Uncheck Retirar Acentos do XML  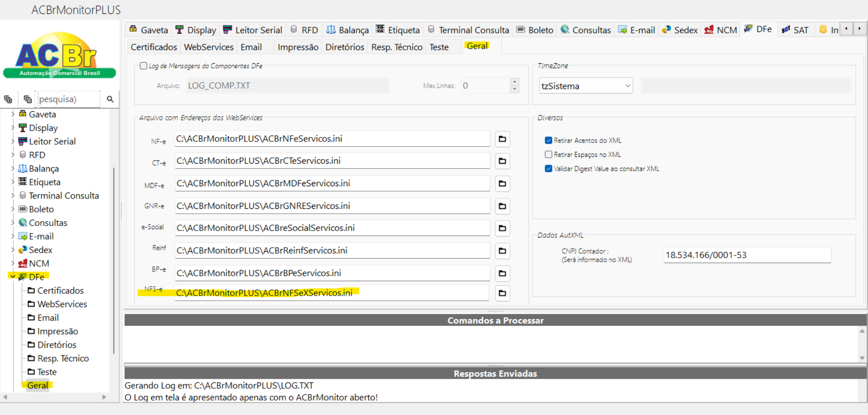pos(548,141)
